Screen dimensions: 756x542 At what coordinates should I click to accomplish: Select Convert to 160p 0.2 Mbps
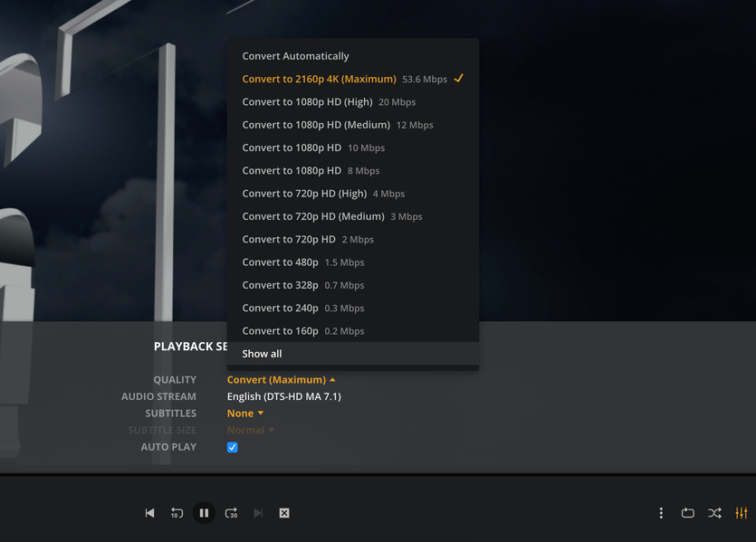pos(353,330)
